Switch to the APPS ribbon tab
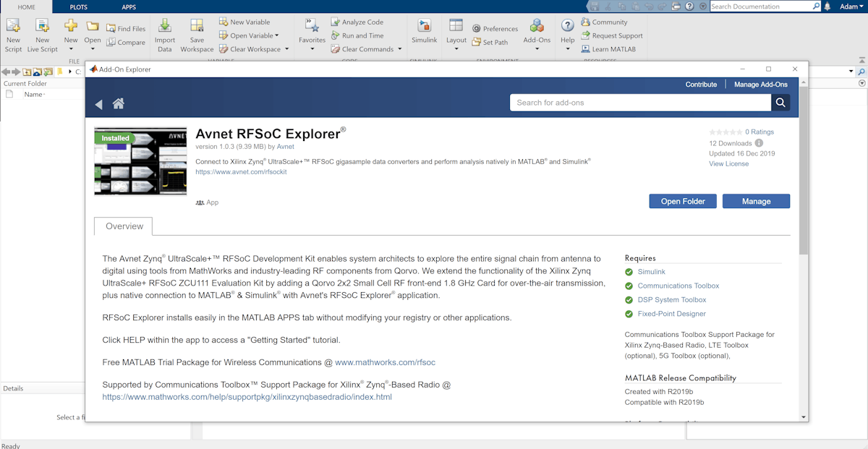The height and width of the screenshot is (449, 868). pos(129,7)
